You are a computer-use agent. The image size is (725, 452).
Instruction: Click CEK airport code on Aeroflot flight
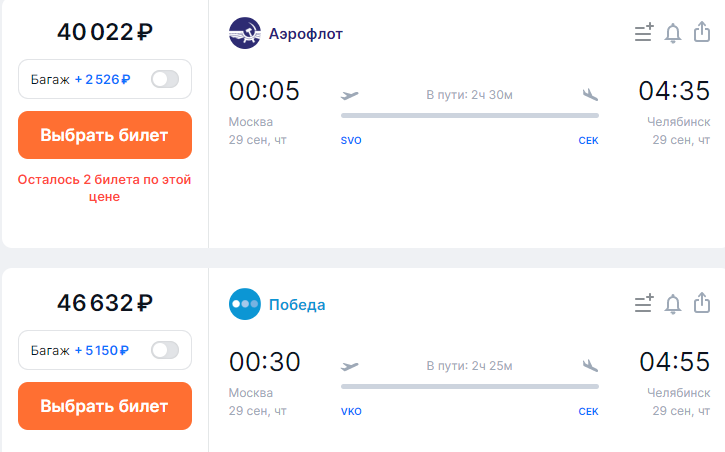click(x=588, y=140)
